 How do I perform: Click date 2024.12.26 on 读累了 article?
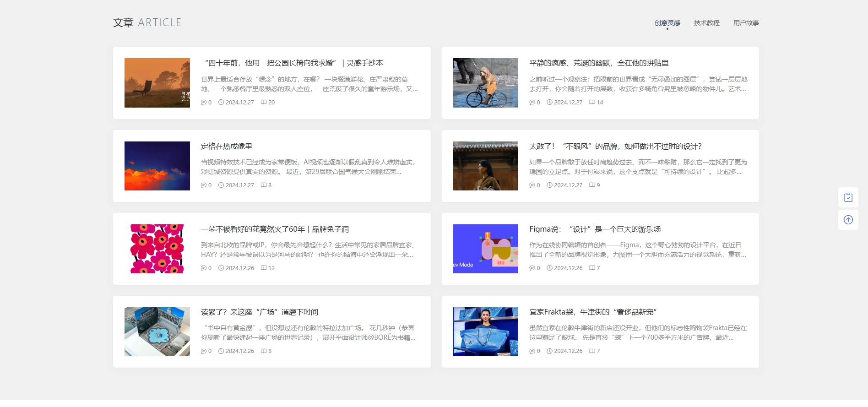tap(240, 351)
